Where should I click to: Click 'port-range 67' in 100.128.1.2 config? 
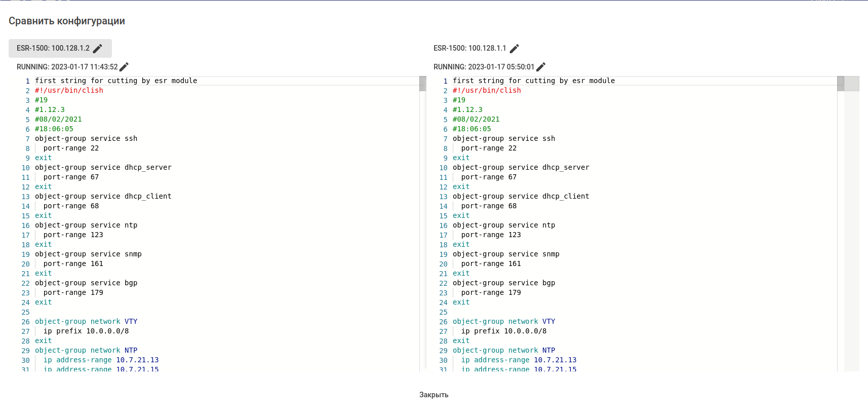[x=71, y=177]
